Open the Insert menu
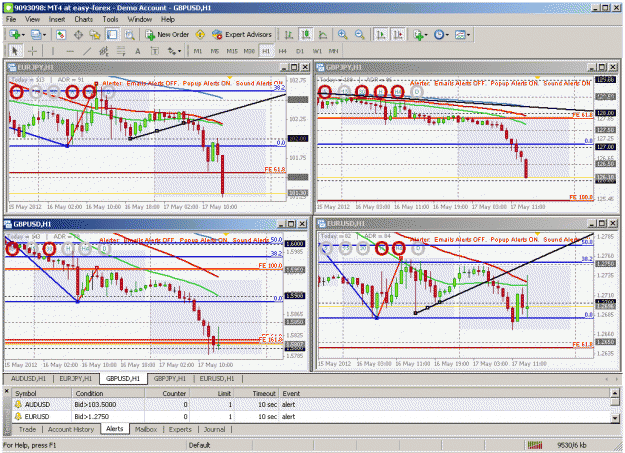Image resolution: width=625 pixels, height=453 pixels. 57,19
